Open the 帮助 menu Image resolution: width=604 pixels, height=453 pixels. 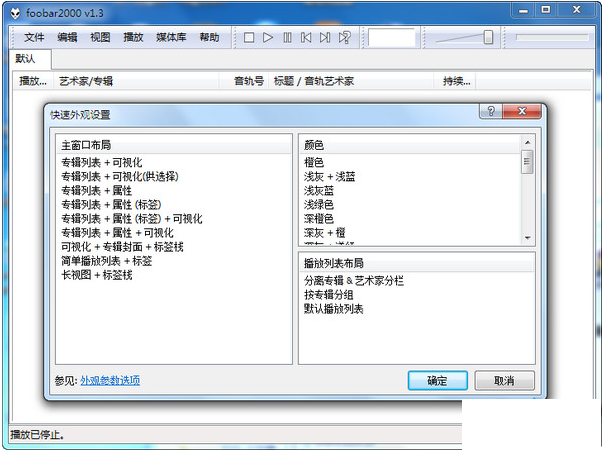[209, 37]
